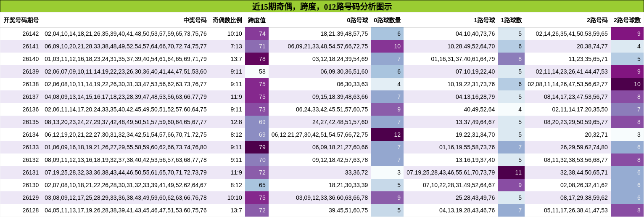Select the 奇偶数比例 column header

point(227,20)
